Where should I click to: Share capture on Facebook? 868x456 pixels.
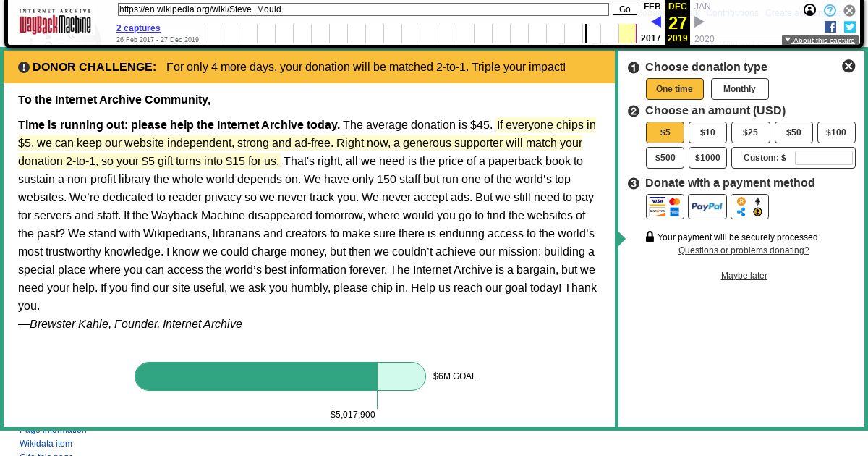point(830,27)
